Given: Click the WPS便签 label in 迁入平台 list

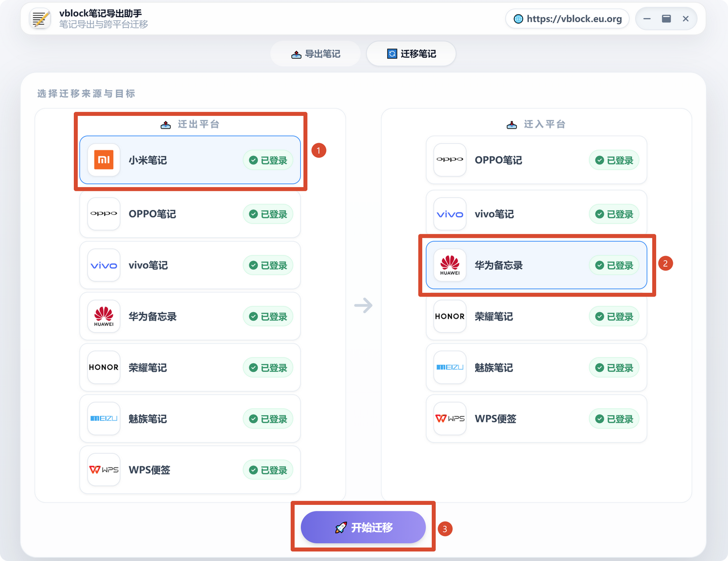Looking at the screenshot, I should click(495, 419).
